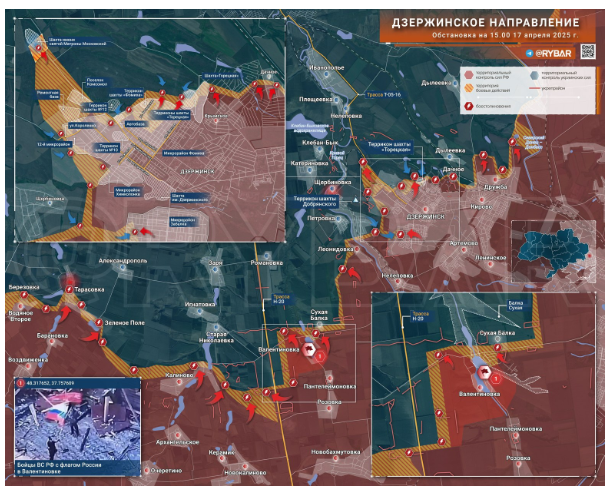This screenshot has height=492, width=612.
Task: Click the Керамик town label
Action: tap(222, 453)
